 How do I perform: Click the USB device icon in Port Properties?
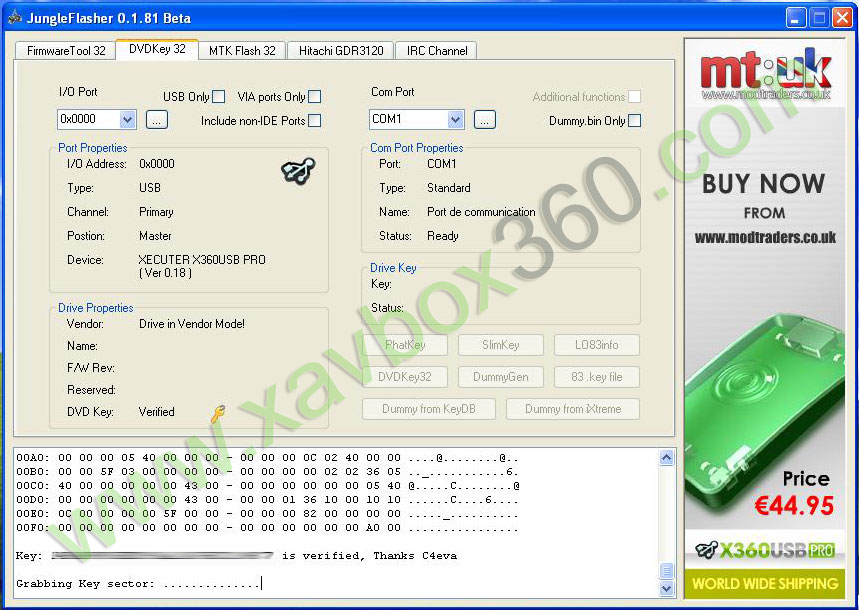tap(298, 170)
